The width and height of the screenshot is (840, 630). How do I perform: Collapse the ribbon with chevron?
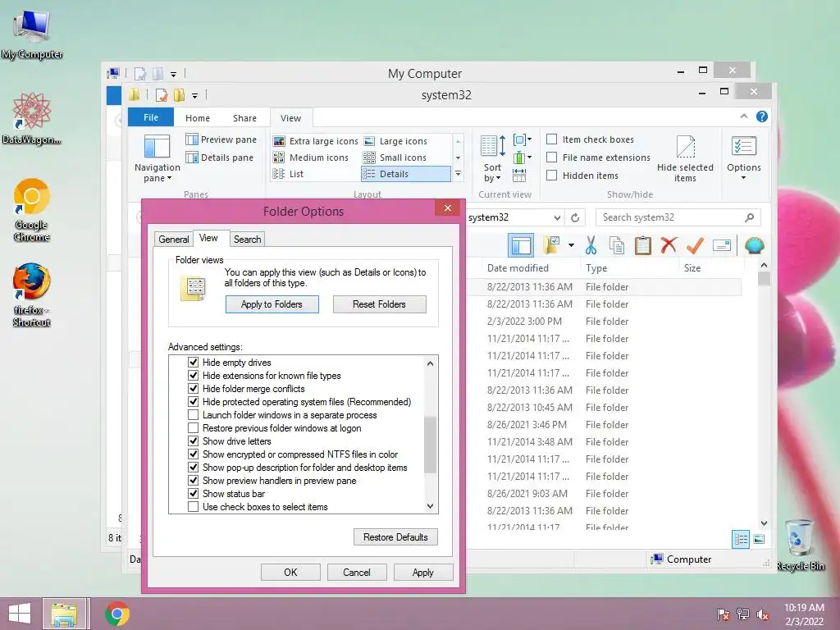point(743,116)
